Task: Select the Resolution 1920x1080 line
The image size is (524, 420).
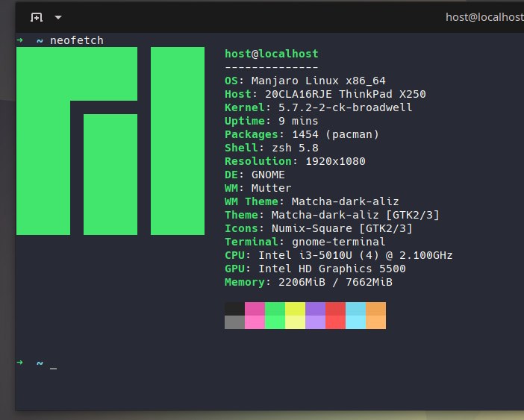Action: 295,161
